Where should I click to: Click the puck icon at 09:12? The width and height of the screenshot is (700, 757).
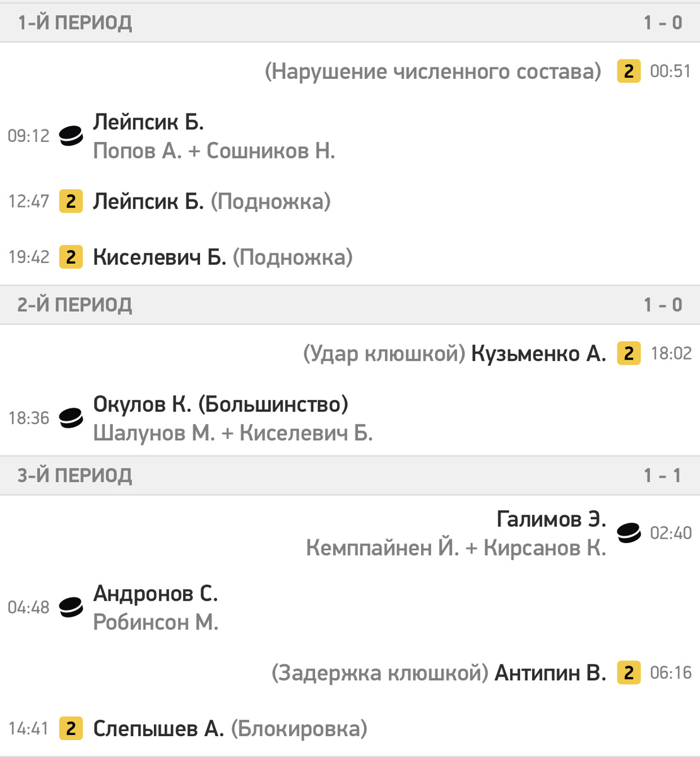click(71, 136)
